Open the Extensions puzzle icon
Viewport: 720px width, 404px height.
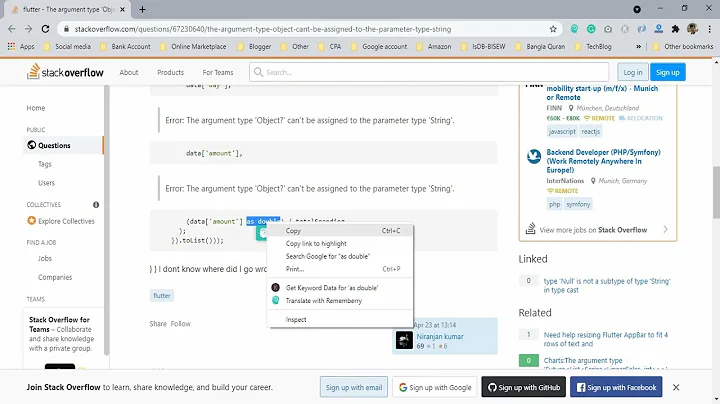pos(675,29)
